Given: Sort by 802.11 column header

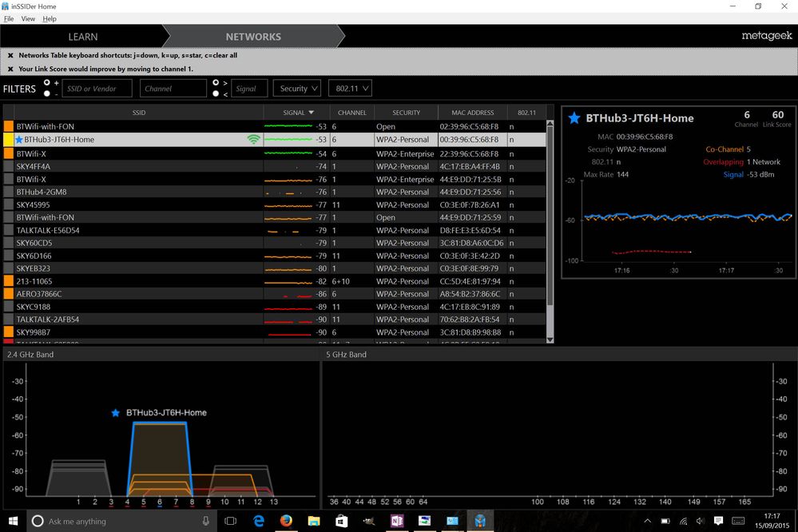Looking at the screenshot, I should (526, 113).
